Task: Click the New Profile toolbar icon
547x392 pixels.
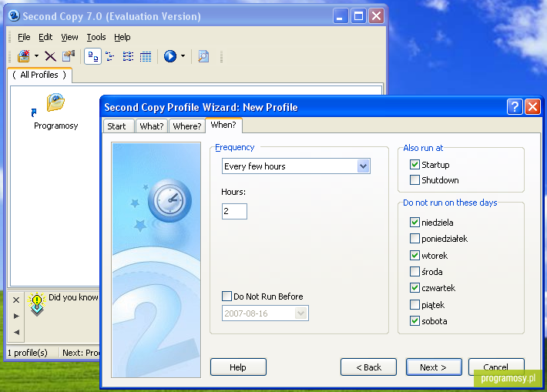Action: point(24,56)
